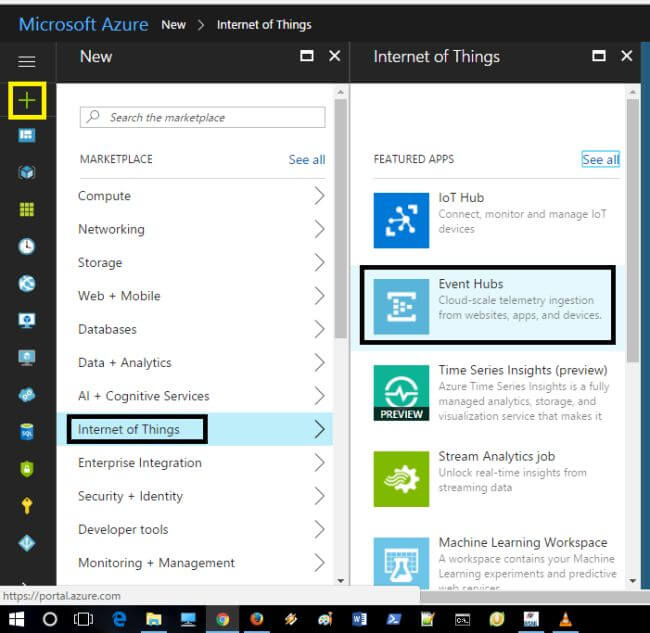Screen dimensions: 650x633
Task: Click Internet of Things breadcrumb
Action: tap(264, 25)
